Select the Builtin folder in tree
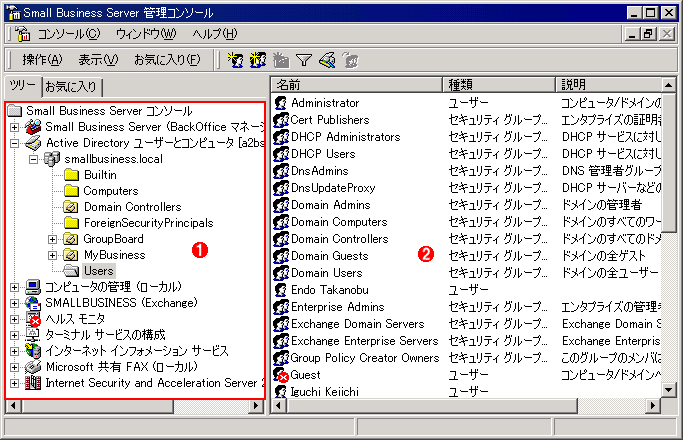 click(100, 175)
